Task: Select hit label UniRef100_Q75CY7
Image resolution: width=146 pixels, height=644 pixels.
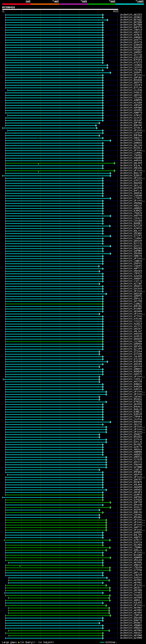Action: pyautogui.click(x=131, y=540)
